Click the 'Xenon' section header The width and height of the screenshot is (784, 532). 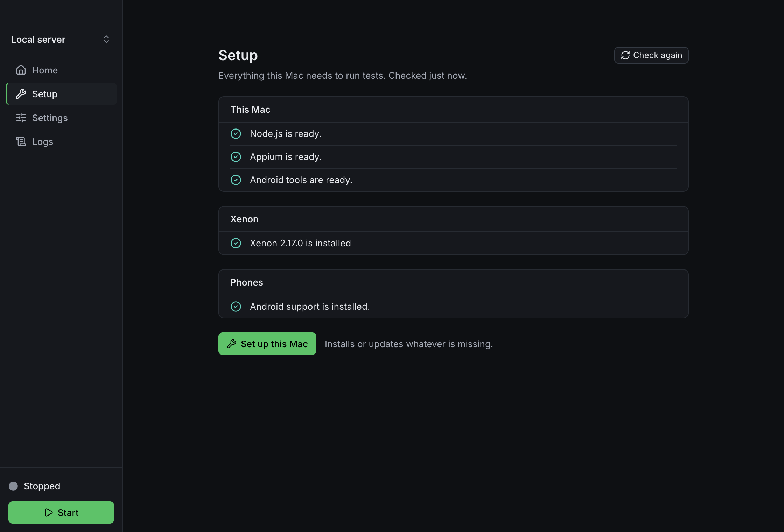coord(244,219)
